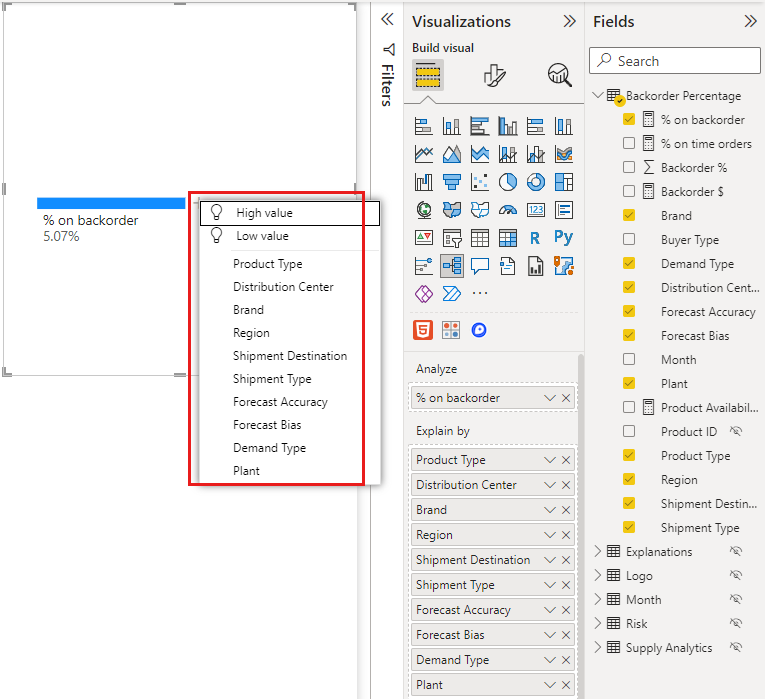This screenshot has width=765, height=699.
Task: Select the slicer visual icon
Action: coord(451,238)
